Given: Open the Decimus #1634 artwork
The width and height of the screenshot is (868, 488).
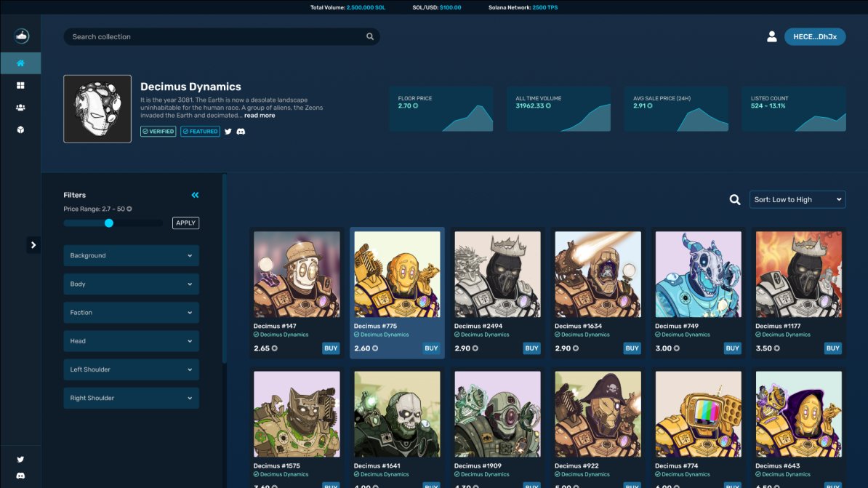Looking at the screenshot, I should [598, 274].
